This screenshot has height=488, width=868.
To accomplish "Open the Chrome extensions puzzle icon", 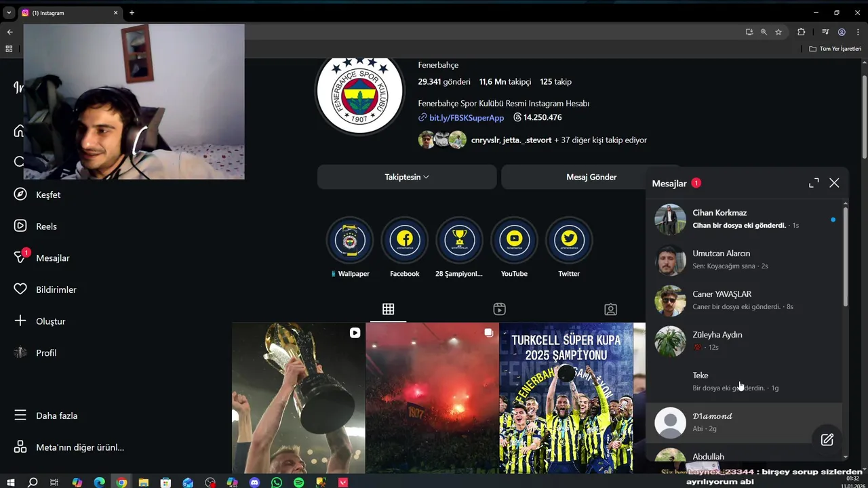I will [x=801, y=32].
